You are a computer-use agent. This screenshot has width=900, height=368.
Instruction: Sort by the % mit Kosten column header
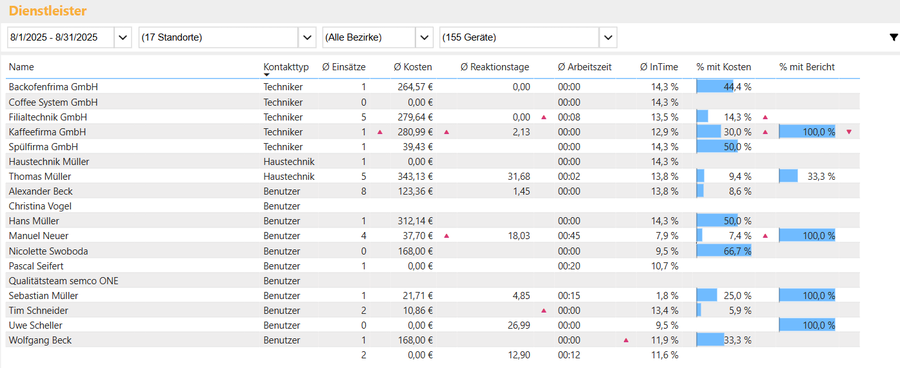[x=723, y=67]
